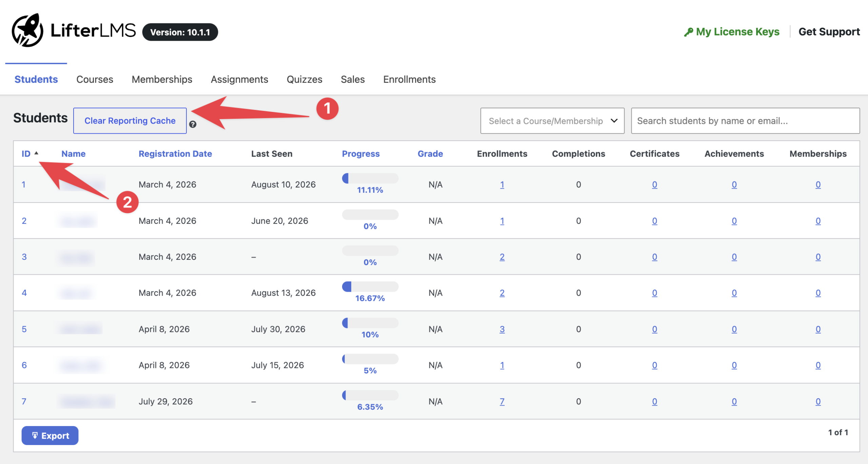Click the Export button

click(x=50, y=436)
